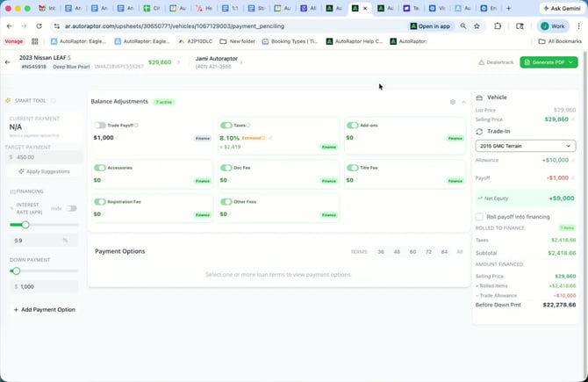Click the browser page reload icon
This screenshot has height=382, width=588.
coord(39,26)
